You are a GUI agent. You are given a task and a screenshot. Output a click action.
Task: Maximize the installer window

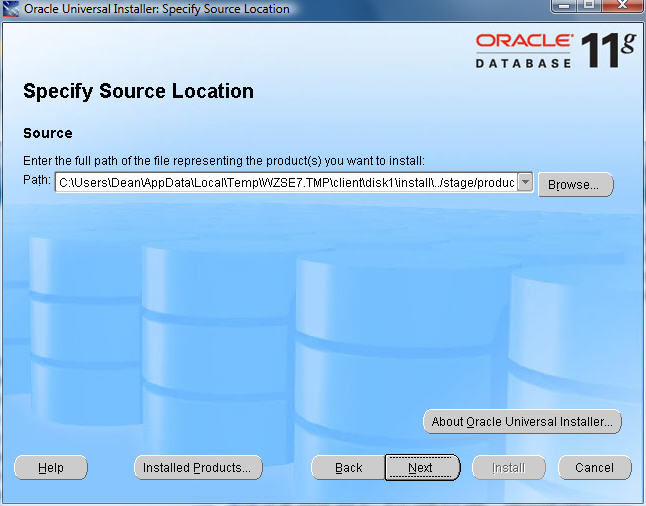(589, 5)
